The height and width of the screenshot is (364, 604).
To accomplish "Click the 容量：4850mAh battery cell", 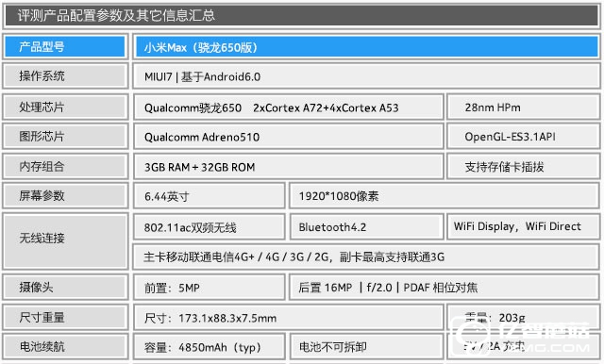I will click(210, 347).
